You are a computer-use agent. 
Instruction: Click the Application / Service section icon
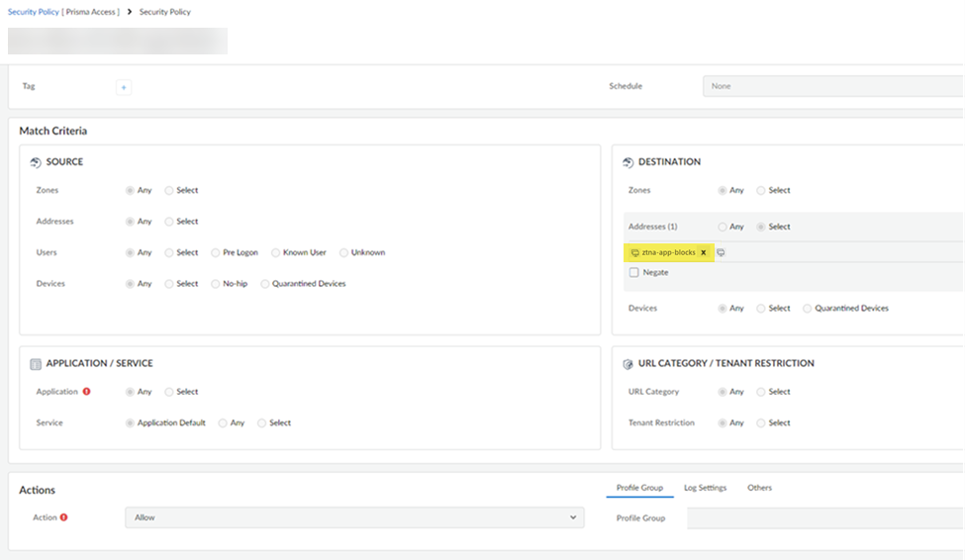point(36,364)
